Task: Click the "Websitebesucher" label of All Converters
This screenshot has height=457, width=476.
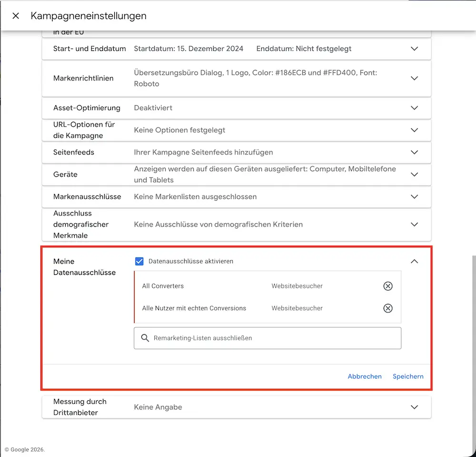Action: (x=297, y=286)
